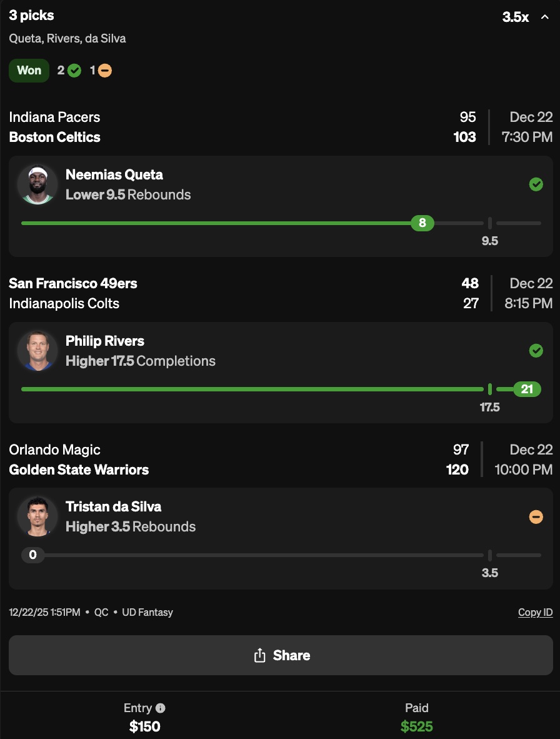Click the 3.5x multiplier label
Screen dimensions: 560x739
[x=516, y=18]
